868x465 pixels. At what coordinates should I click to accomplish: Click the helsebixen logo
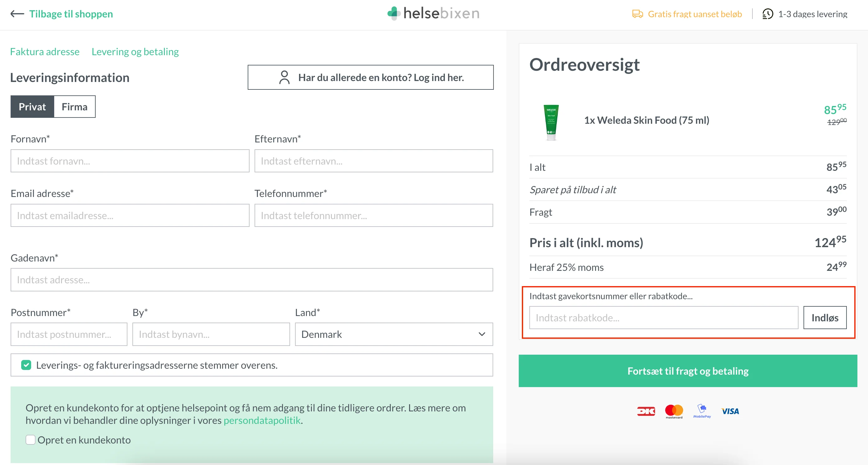point(433,13)
